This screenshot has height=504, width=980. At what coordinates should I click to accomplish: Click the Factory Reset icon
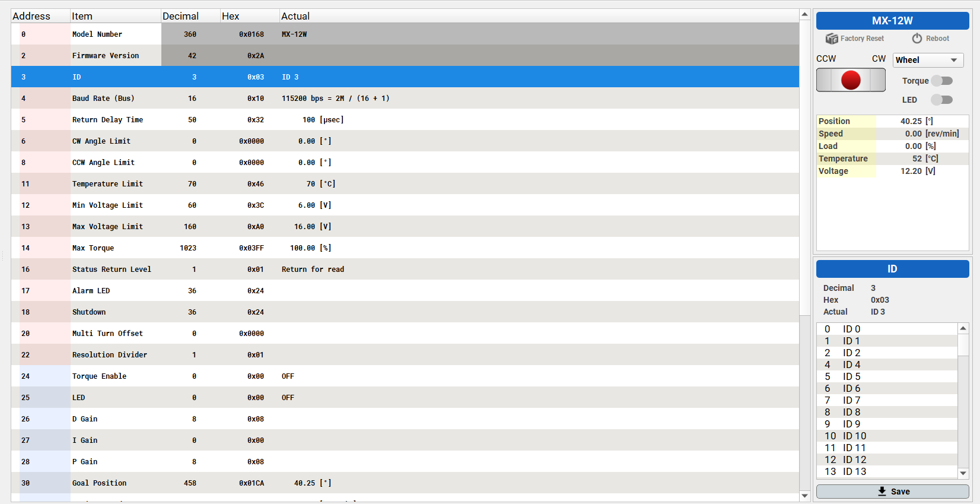pos(832,39)
